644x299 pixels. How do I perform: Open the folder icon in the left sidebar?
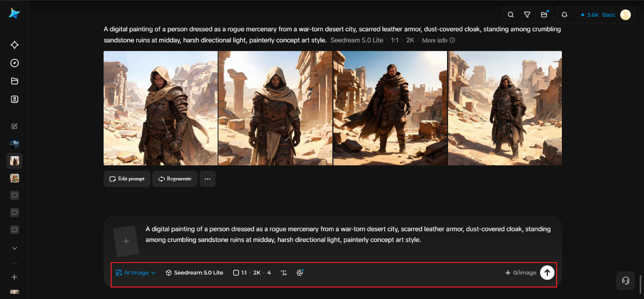point(14,81)
